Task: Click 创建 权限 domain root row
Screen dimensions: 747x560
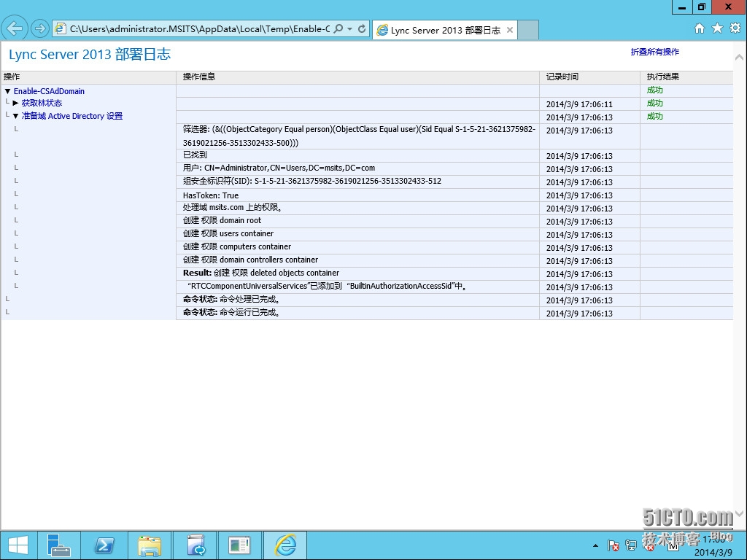Action: [222, 220]
